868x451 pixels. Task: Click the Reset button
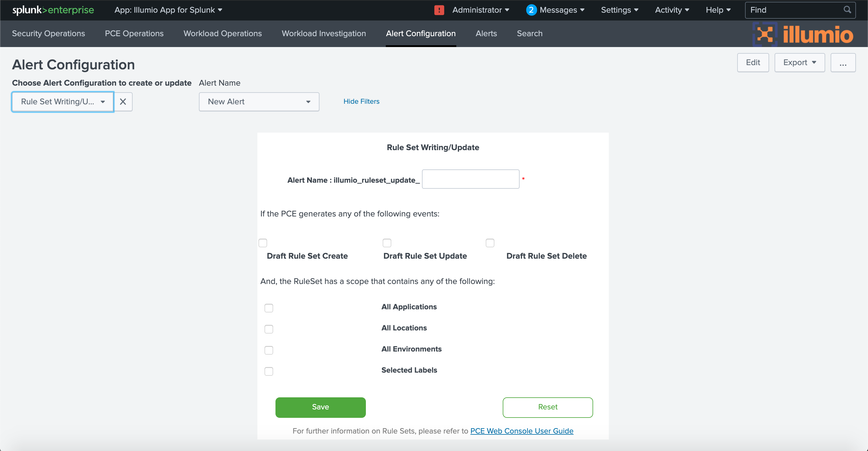[548, 407]
